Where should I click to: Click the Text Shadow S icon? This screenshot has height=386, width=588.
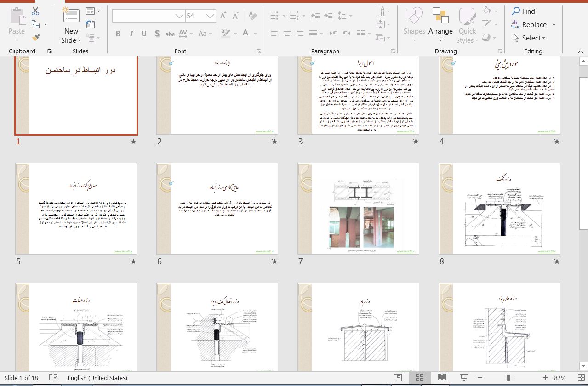(157, 34)
